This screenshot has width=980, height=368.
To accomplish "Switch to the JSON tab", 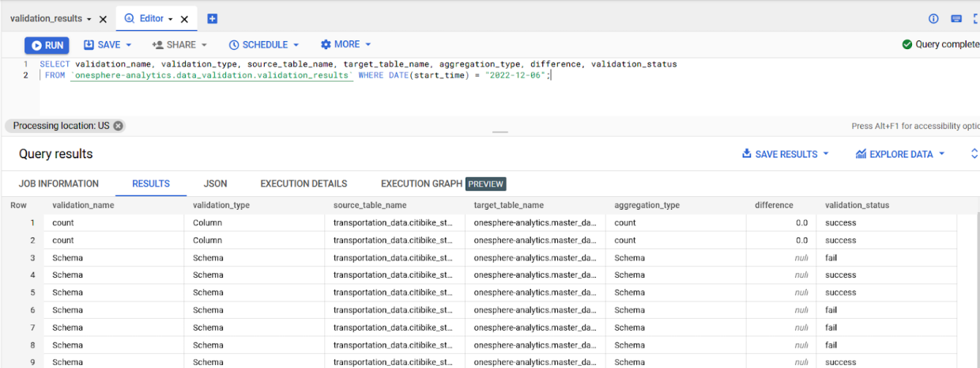I will coord(215,184).
